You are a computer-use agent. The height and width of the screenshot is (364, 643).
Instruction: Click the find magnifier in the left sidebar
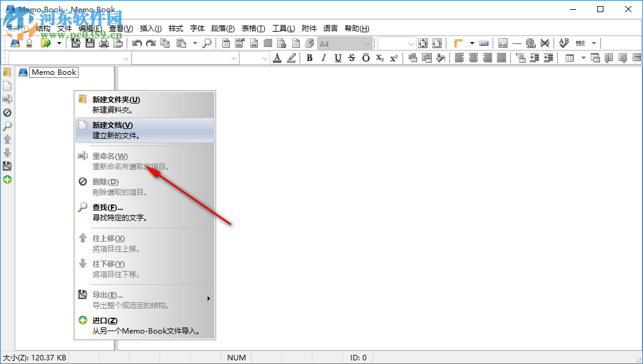pyautogui.click(x=7, y=126)
